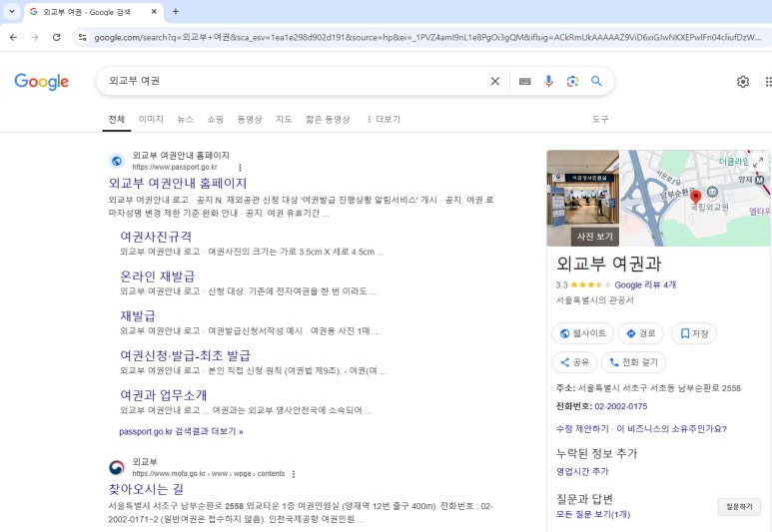Open the on-screen keyboard input tool
Image resolution: width=772 pixels, height=532 pixels.
tap(525, 81)
